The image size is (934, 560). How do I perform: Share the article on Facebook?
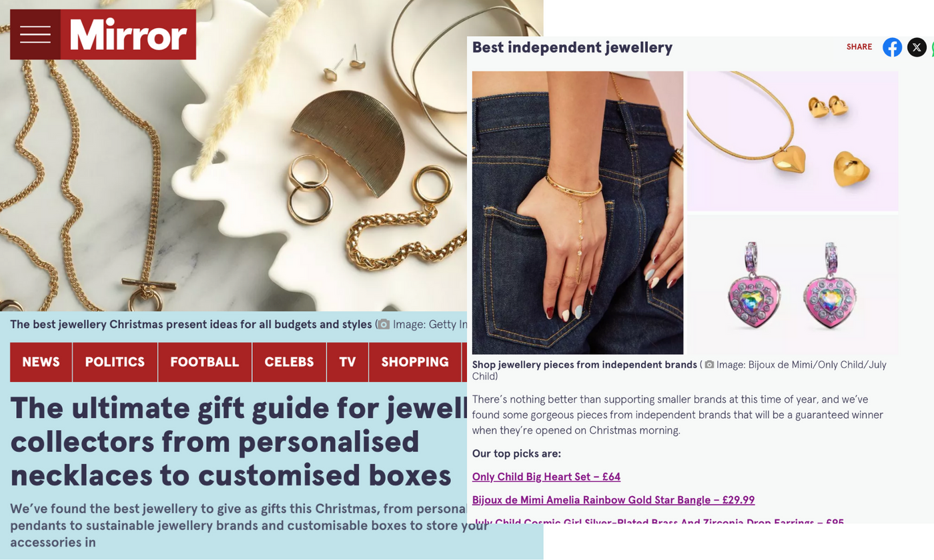click(892, 47)
